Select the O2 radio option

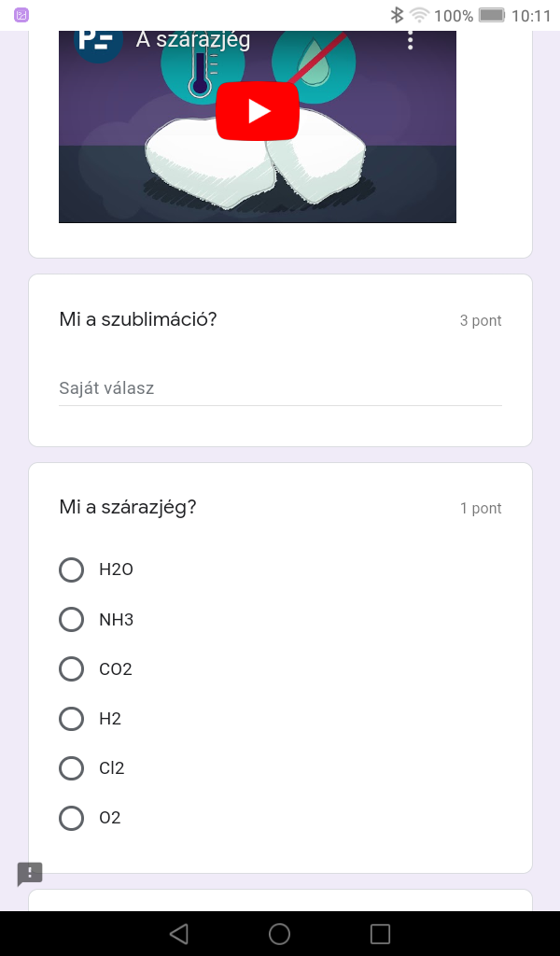[72, 818]
